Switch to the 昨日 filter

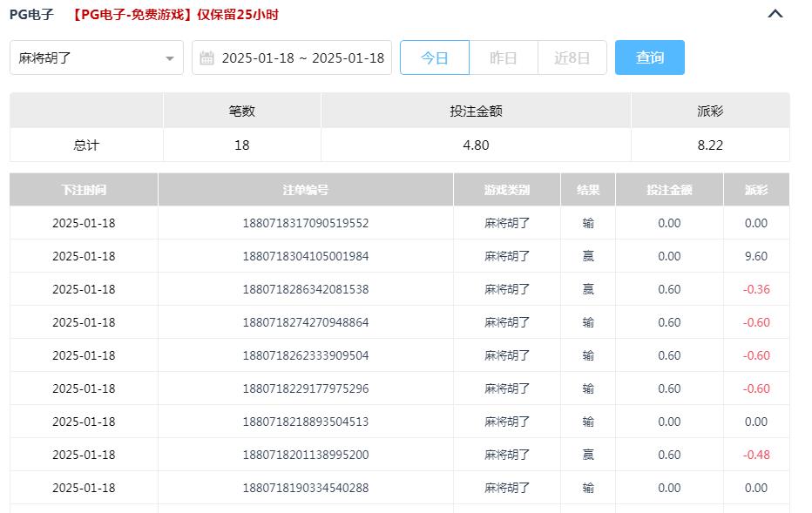(x=504, y=57)
